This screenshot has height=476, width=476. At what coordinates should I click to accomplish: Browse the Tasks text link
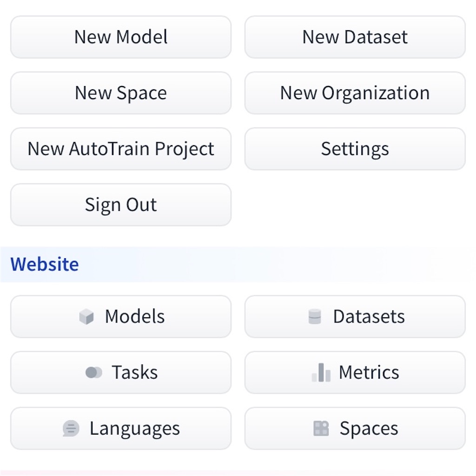pyautogui.click(x=135, y=373)
